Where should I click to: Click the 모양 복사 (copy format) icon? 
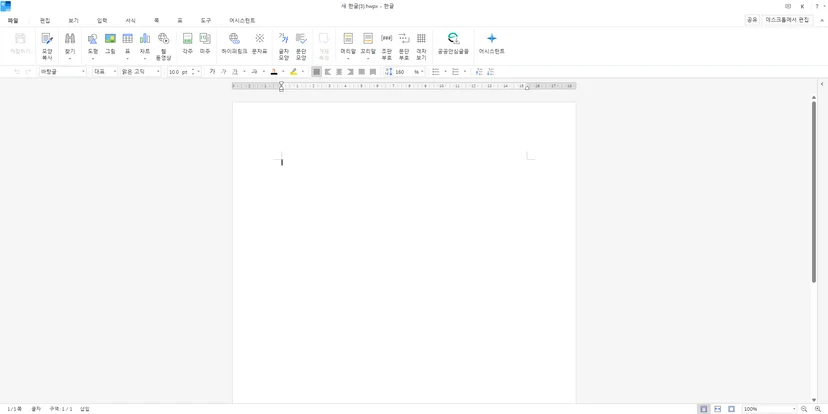click(x=47, y=44)
